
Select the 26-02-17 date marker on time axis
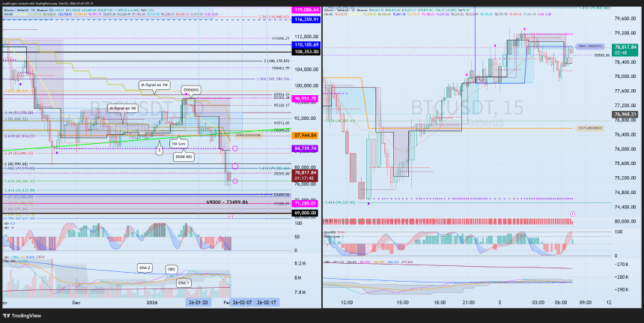tap(267, 302)
